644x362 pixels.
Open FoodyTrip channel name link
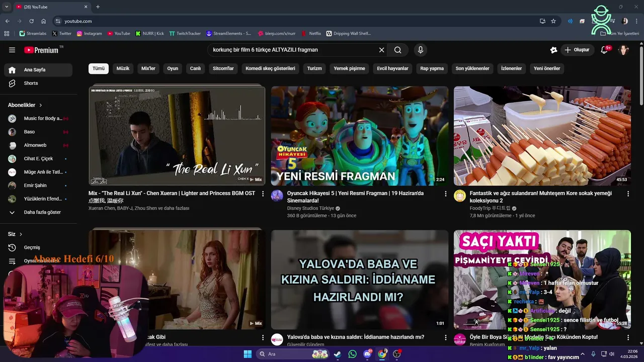(490, 208)
